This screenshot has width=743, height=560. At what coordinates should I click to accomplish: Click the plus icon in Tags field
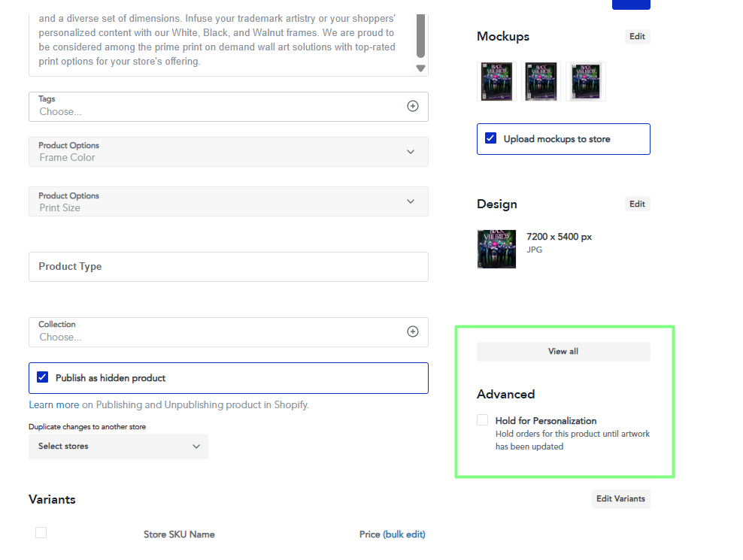[412, 106]
